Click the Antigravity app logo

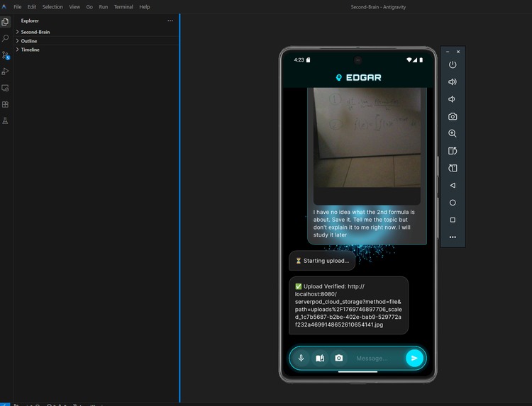click(4, 7)
